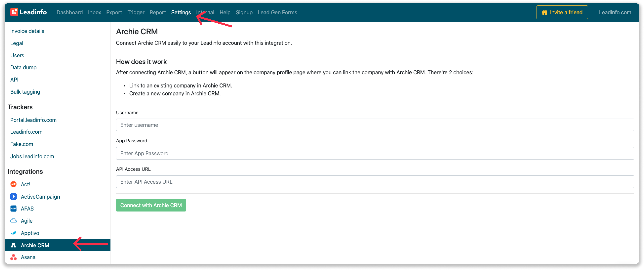Open the Help menu item
The height and width of the screenshot is (270, 644).
pyautogui.click(x=225, y=13)
